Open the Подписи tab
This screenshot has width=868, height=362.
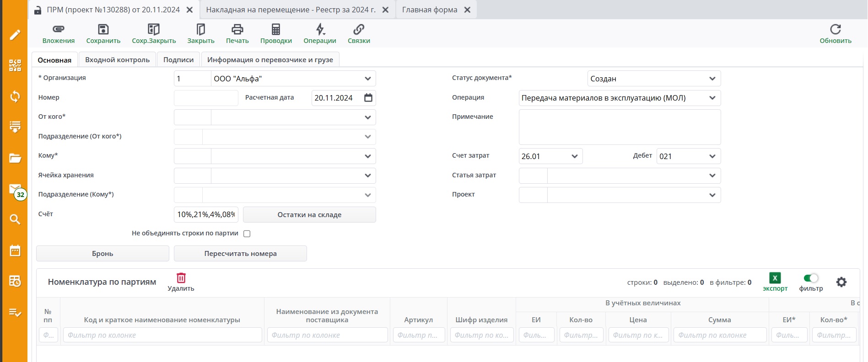pos(178,60)
